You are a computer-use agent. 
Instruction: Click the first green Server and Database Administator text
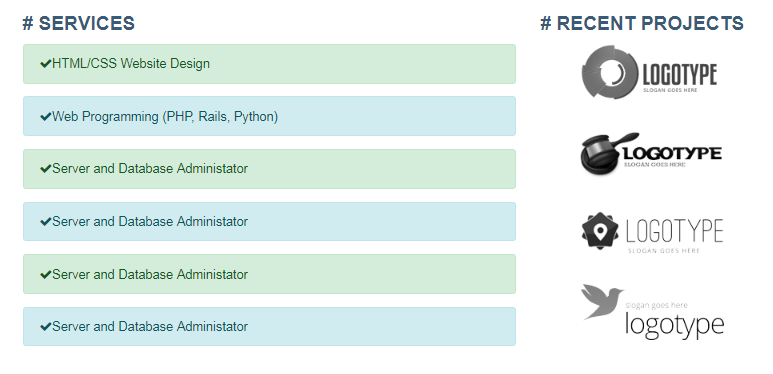(150, 169)
